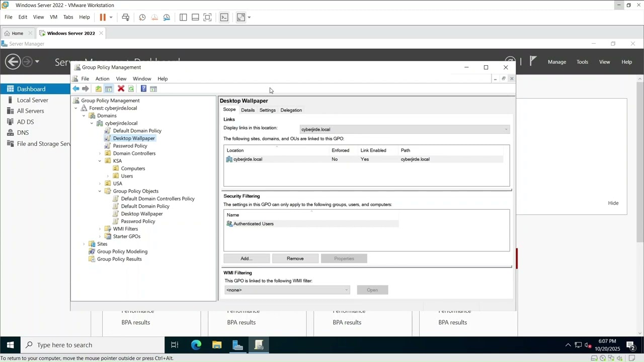644x362 pixels.
Task: Click the Server Manager taskbar icon
Action: click(x=238, y=345)
